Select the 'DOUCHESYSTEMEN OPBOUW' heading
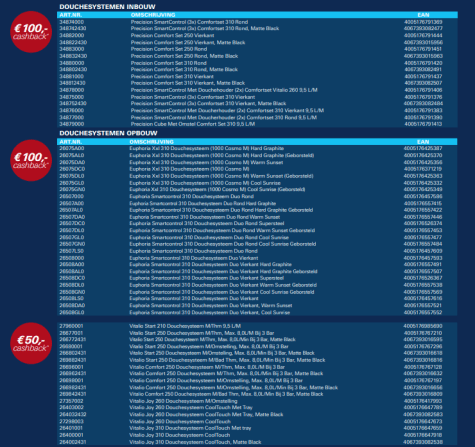Image resolution: width=475 pixels, height=447 pixels. [x=108, y=133]
